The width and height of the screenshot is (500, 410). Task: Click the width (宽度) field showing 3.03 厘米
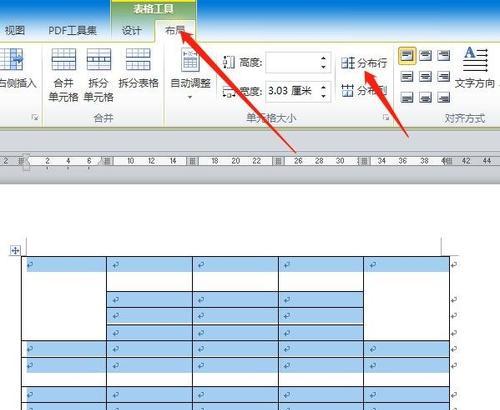[293, 91]
